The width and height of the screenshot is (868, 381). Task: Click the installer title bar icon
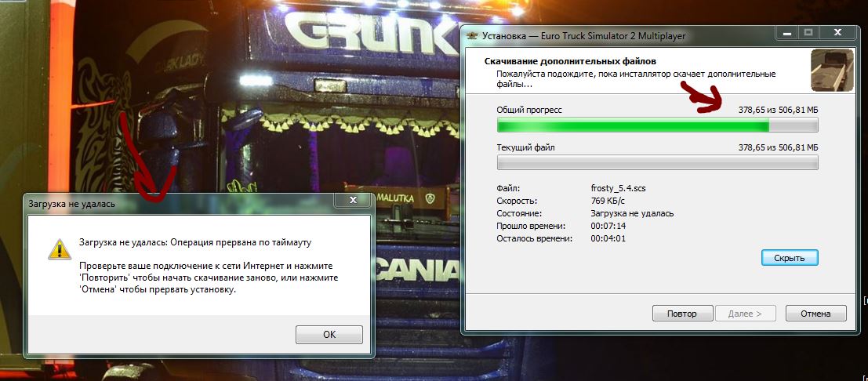[472, 36]
